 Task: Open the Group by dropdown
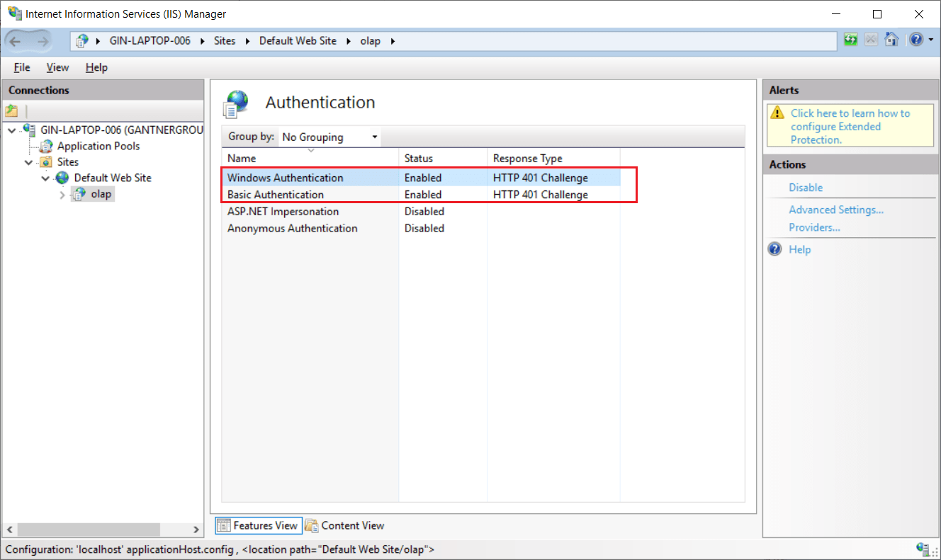(329, 137)
